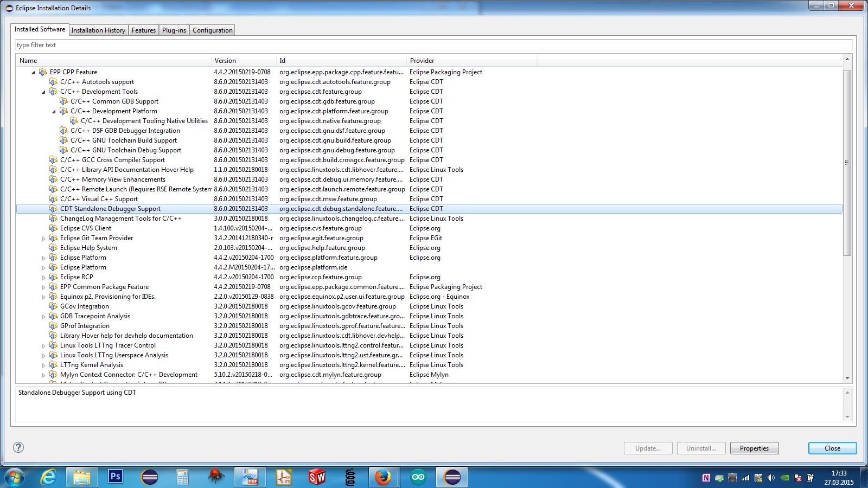Screen dimensions: 868x488
Task: Collapse the C/C++ Development Platform node
Action: click(54, 111)
